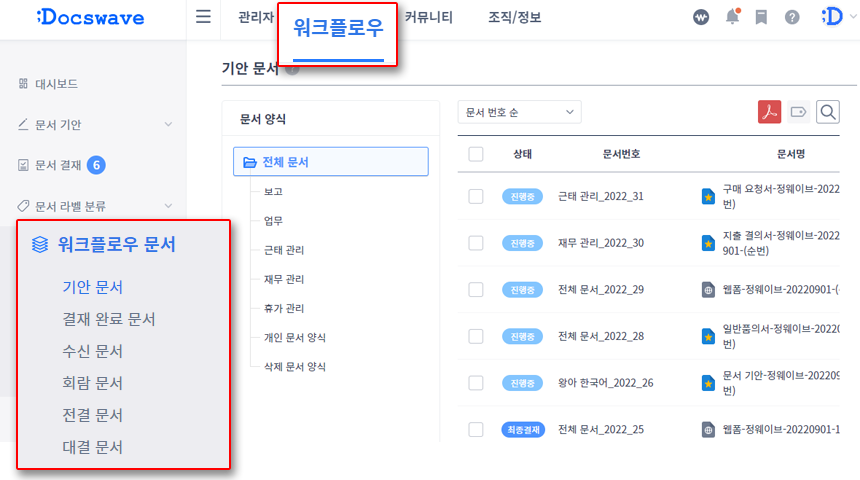The width and height of the screenshot is (860, 480).
Task: Open search magnifier icon
Action: click(828, 112)
